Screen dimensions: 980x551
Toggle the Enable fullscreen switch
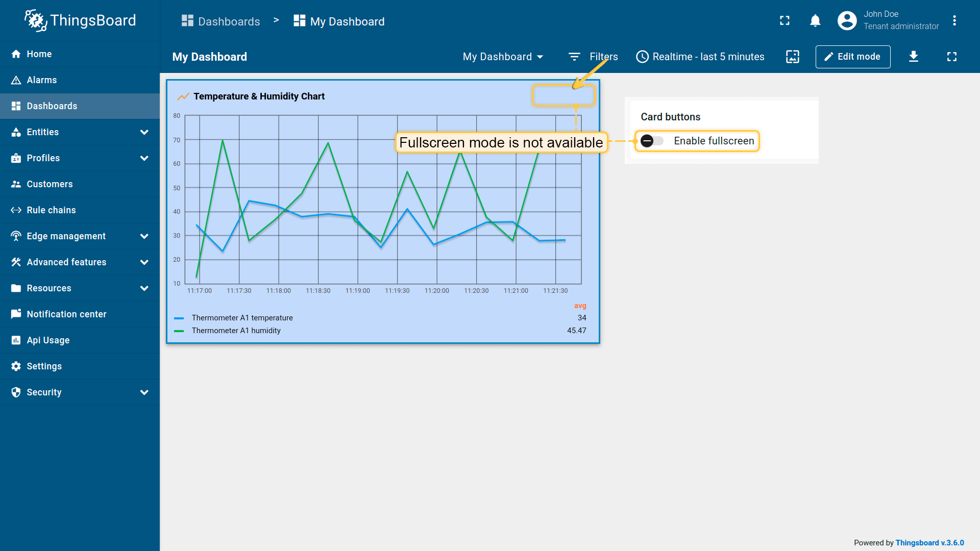652,141
